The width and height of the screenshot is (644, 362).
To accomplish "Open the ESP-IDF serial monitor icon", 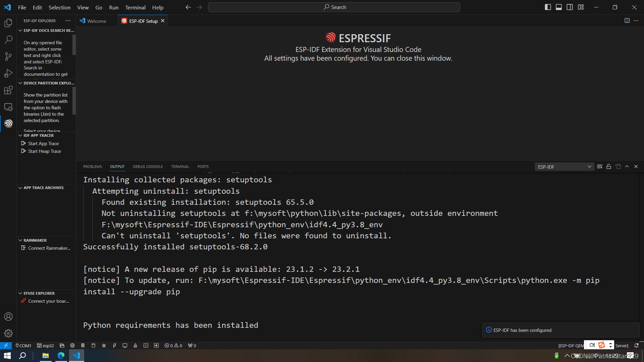I will [125, 345].
